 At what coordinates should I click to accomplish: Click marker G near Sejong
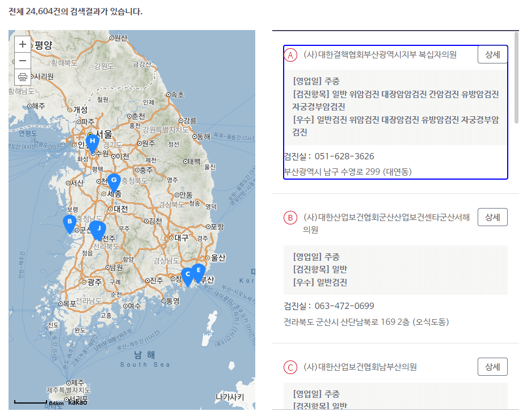113,180
